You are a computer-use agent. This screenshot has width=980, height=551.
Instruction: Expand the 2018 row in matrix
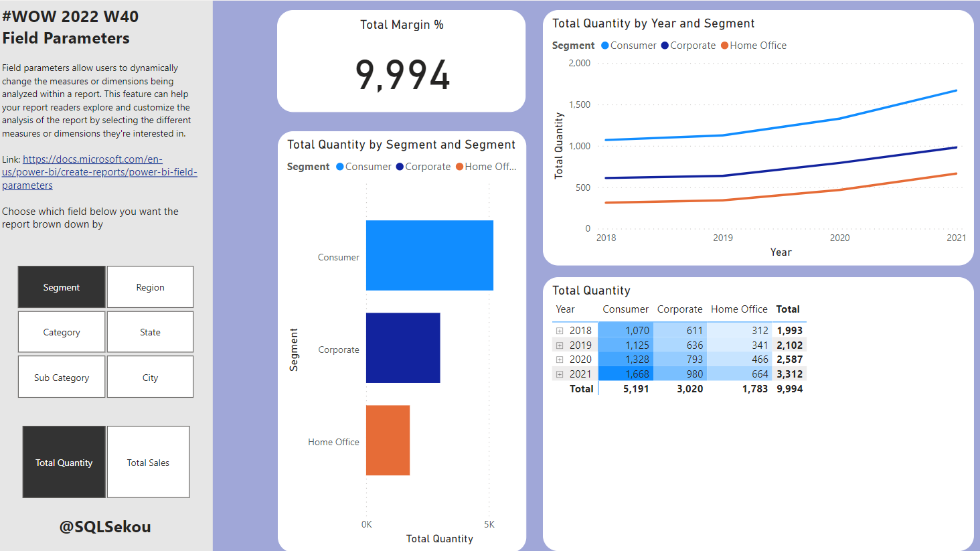[560, 331]
